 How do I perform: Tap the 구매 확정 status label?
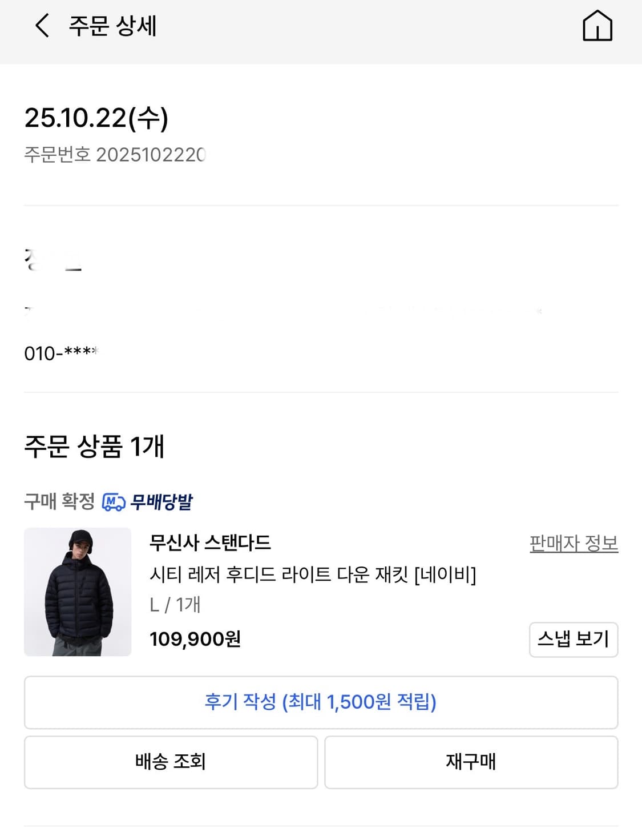59,502
